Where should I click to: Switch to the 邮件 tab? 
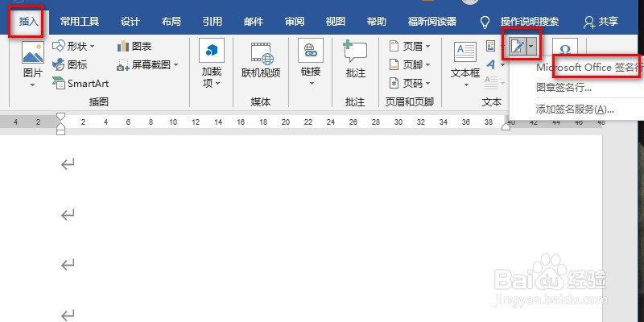(254, 22)
